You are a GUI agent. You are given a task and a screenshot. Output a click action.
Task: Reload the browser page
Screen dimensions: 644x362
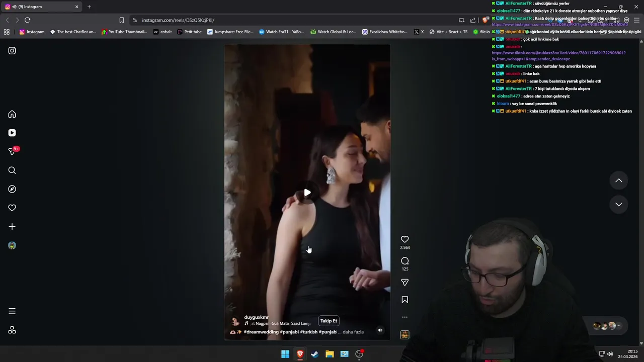tap(27, 20)
